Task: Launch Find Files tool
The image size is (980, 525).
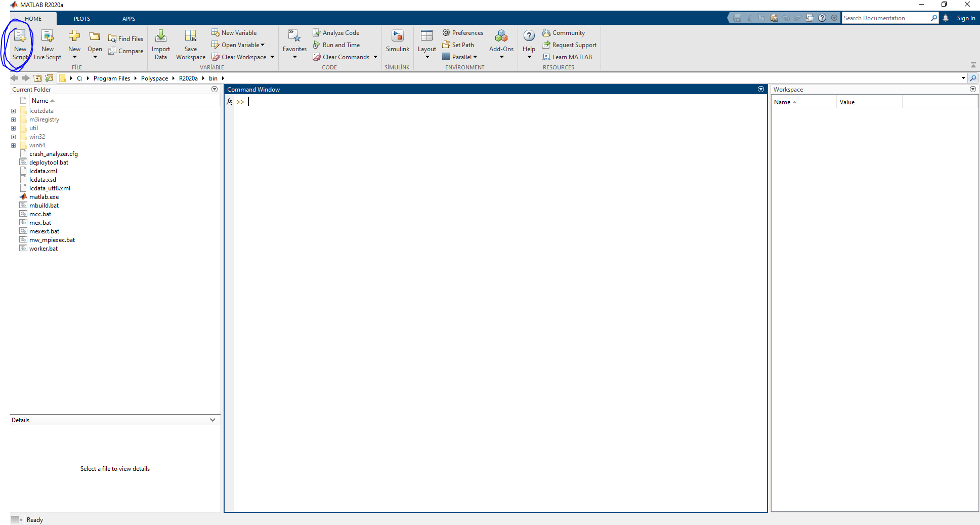Action: point(125,38)
